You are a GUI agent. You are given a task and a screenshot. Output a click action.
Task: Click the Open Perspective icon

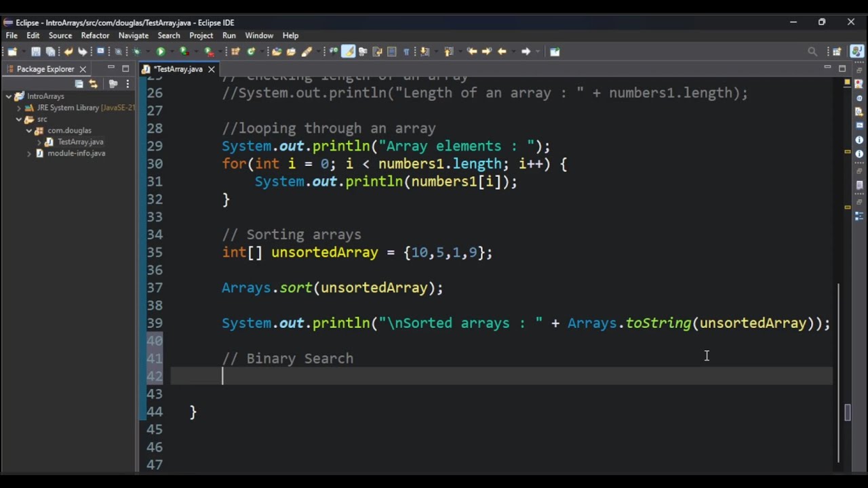[x=837, y=52]
